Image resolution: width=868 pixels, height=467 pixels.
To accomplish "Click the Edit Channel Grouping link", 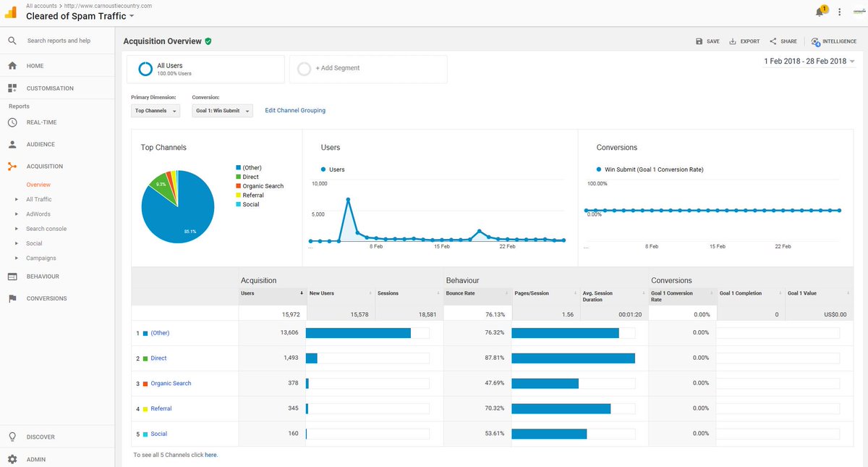I will pos(295,111).
